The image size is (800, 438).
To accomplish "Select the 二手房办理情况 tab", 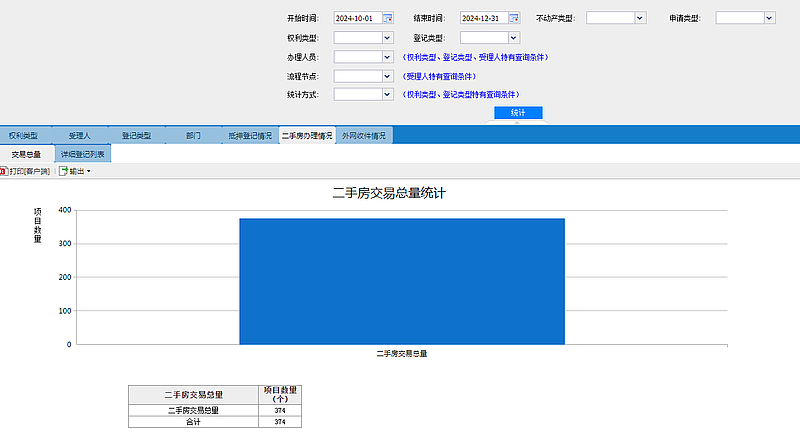I will pos(307,136).
